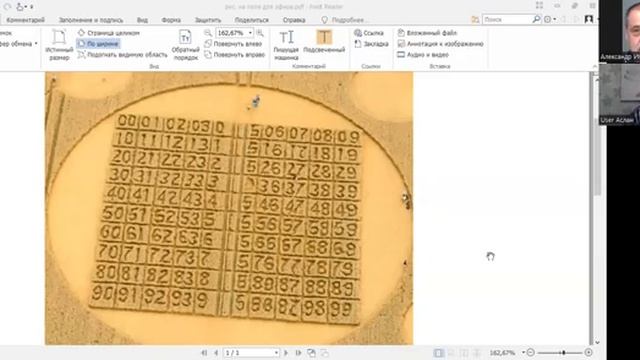Open status bar zoom level dropdown

[523, 353]
